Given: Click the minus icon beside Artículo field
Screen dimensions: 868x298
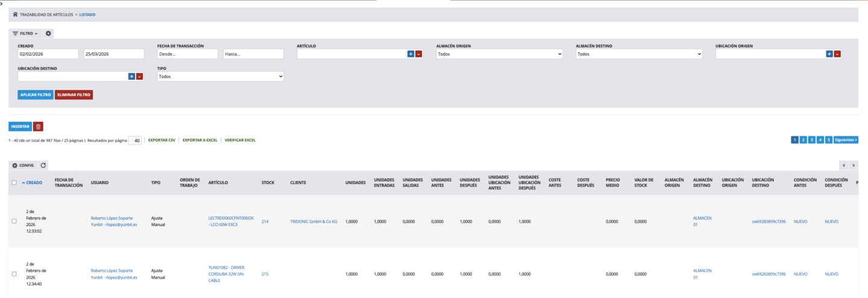Looking at the screenshot, I should pyautogui.click(x=419, y=54).
